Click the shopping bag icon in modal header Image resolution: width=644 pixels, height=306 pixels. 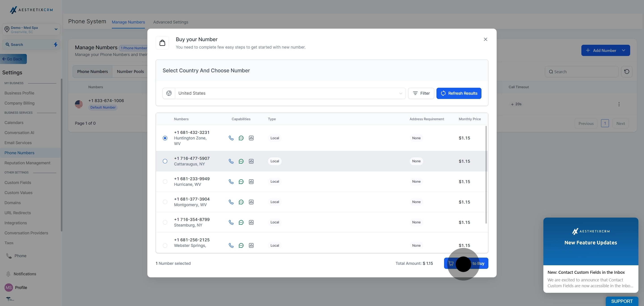pyautogui.click(x=162, y=43)
